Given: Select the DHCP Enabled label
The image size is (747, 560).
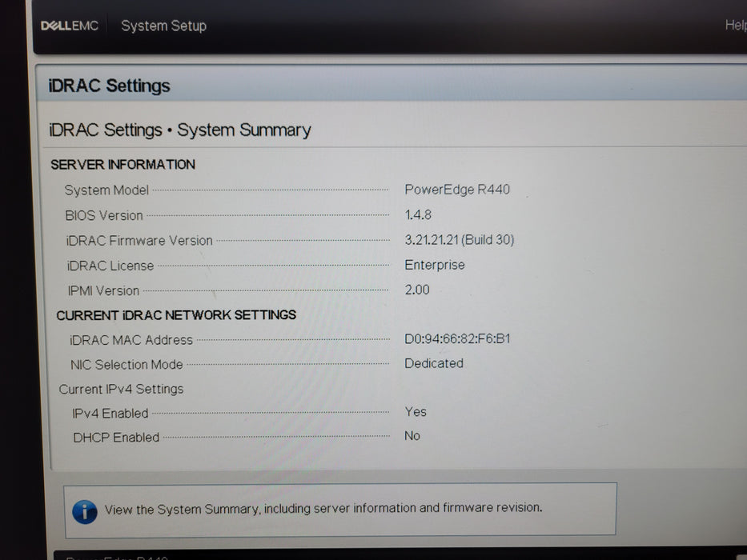Looking at the screenshot, I should 116,437.
